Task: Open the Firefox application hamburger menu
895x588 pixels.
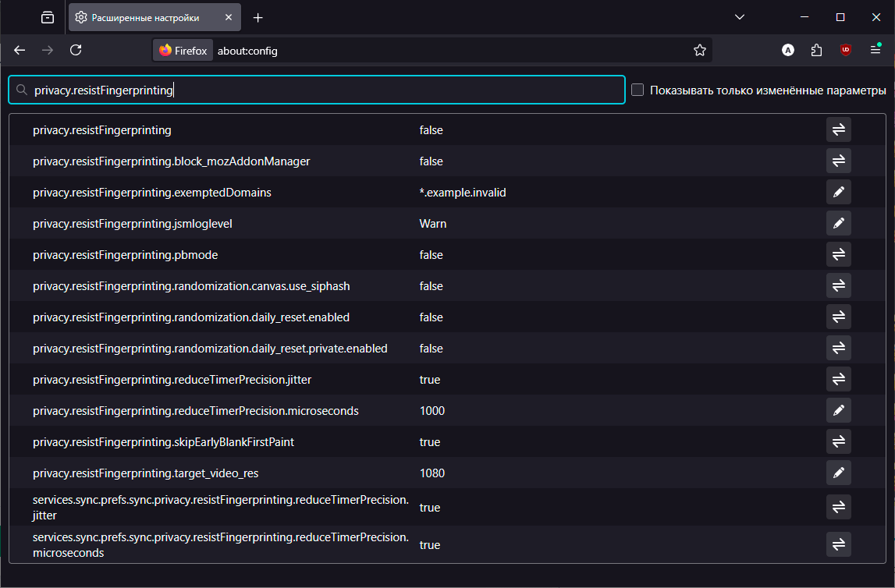Action: point(875,51)
